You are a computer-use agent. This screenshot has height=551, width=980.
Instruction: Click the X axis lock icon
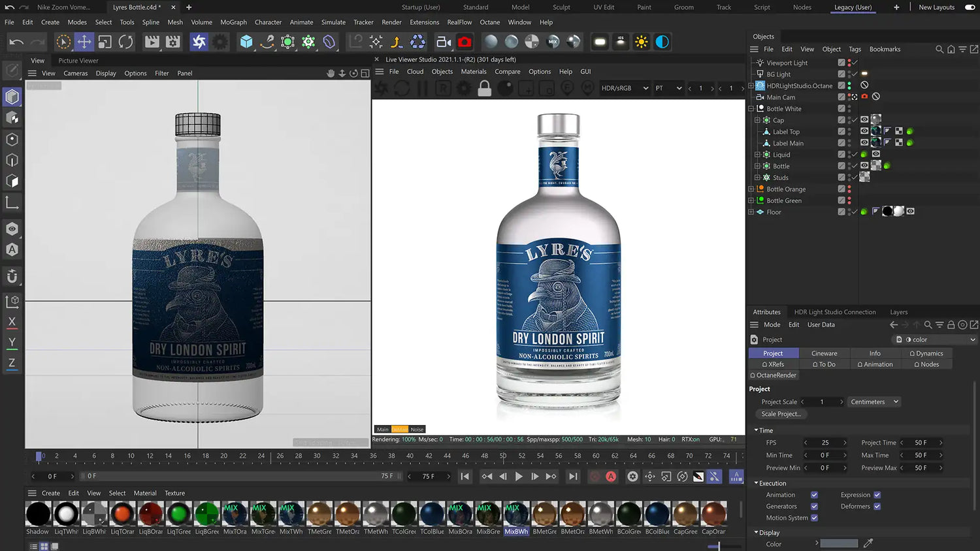coord(12,321)
